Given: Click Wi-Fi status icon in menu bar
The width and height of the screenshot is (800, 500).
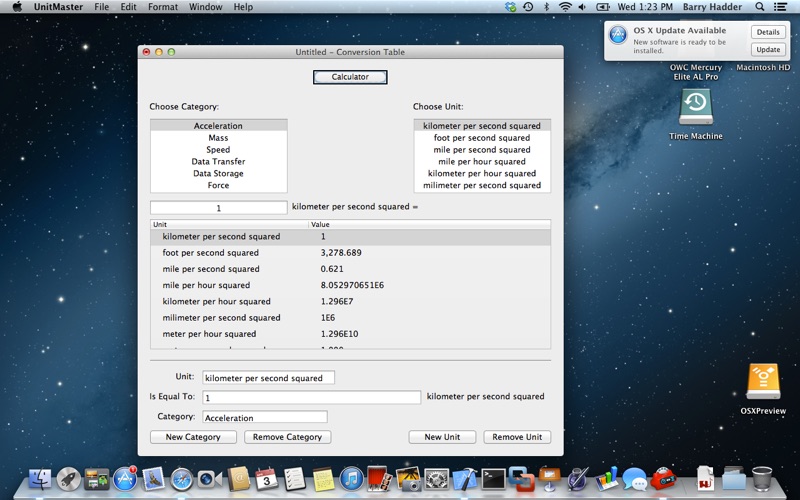Looking at the screenshot, I should pos(565,7).
